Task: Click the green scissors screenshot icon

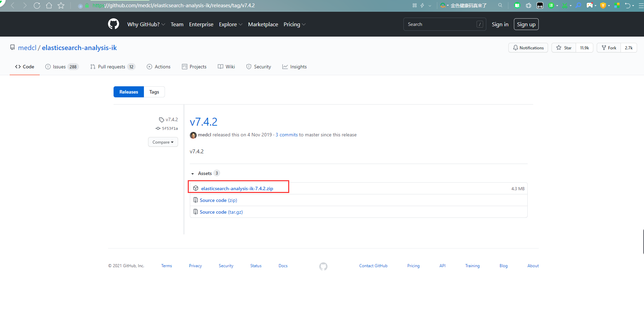Action: 565,6
